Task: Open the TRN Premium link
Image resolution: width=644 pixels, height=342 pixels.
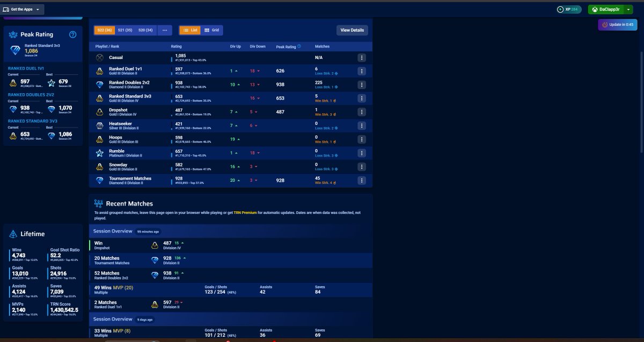Action: click(x=245, y=213)
